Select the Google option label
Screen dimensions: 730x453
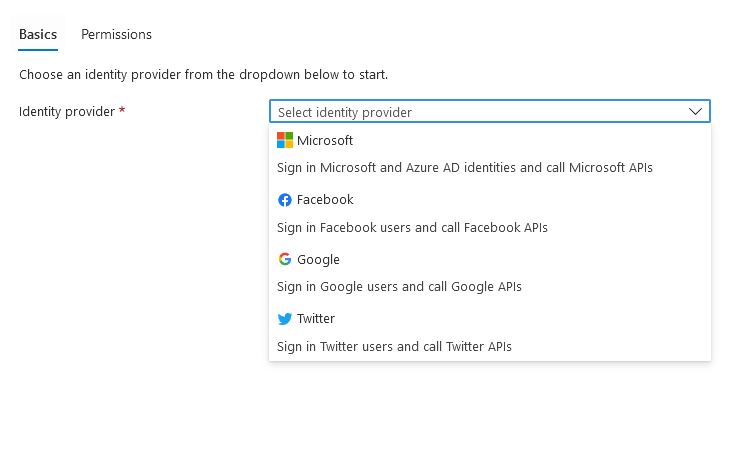pos(318,260)
